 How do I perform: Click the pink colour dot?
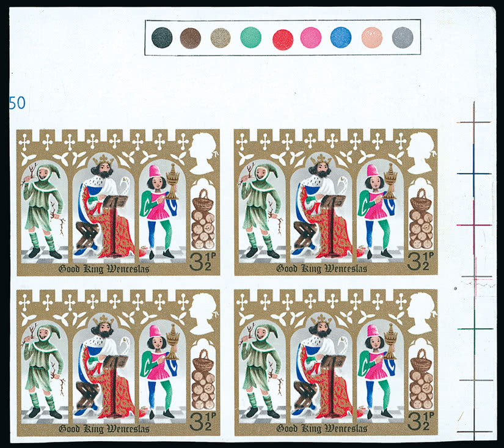click(311, 38)
